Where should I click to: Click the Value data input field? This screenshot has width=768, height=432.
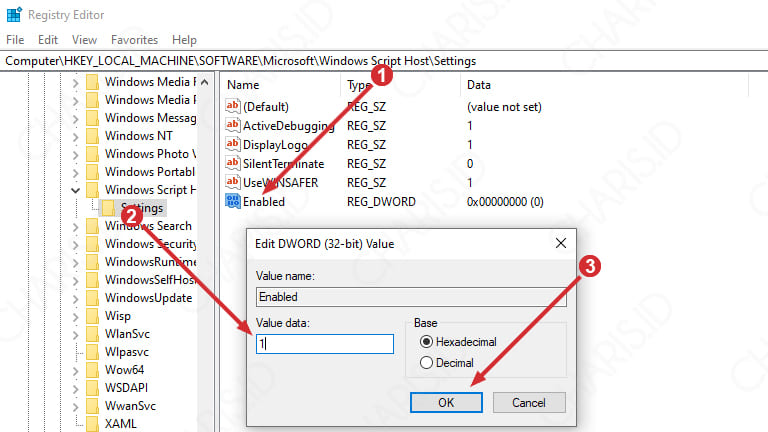click(x=325, y=344)
